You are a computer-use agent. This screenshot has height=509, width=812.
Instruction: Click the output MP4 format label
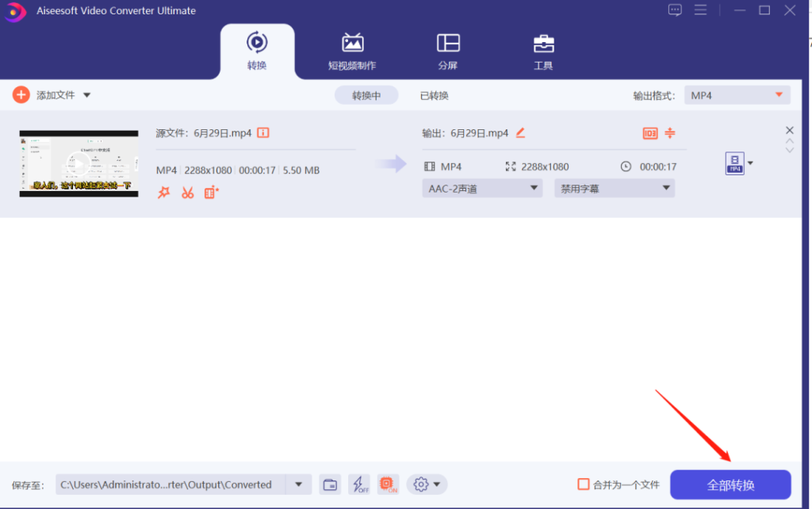coord(450,166)
